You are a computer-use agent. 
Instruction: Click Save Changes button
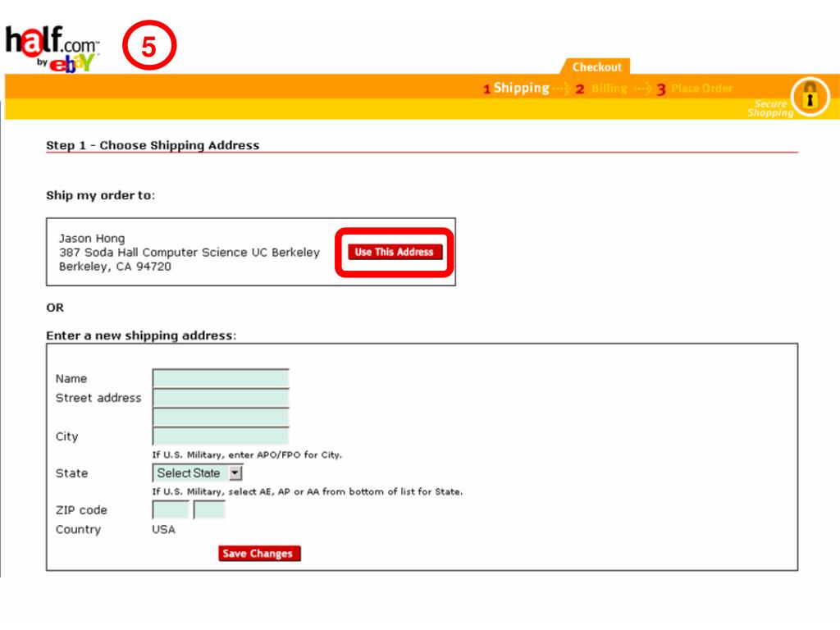[x=259, y=554]
